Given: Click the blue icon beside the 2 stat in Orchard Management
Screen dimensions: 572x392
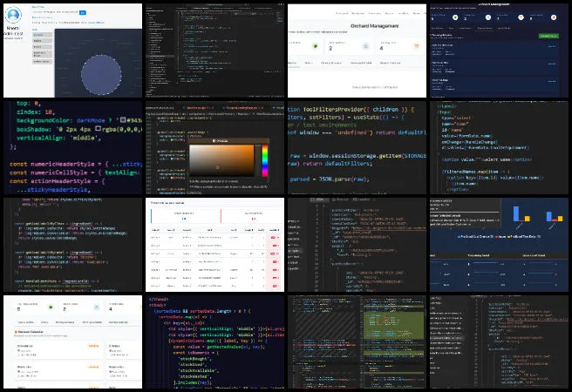Looking at the screenshot, I should 366,46.
